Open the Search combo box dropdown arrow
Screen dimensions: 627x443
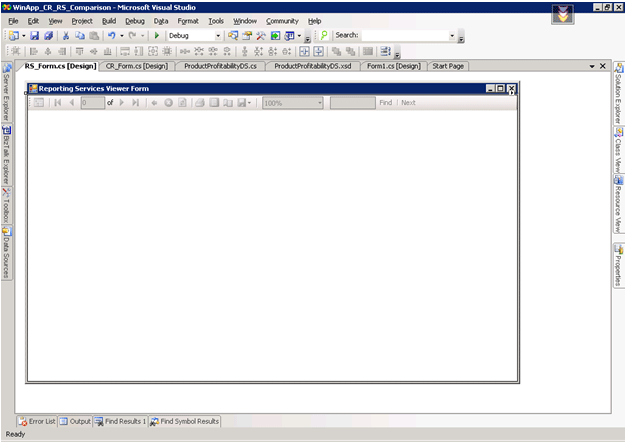452,36
